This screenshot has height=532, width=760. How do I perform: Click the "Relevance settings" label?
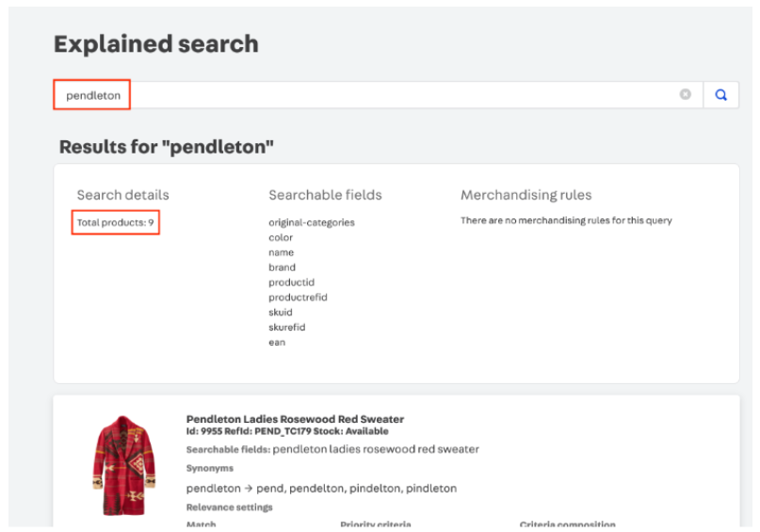[x=230, y=508]
